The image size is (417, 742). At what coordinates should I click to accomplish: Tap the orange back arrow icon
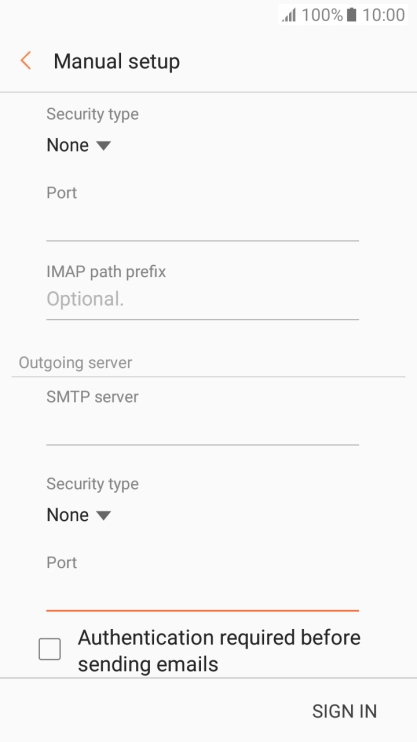pos(26,61)
